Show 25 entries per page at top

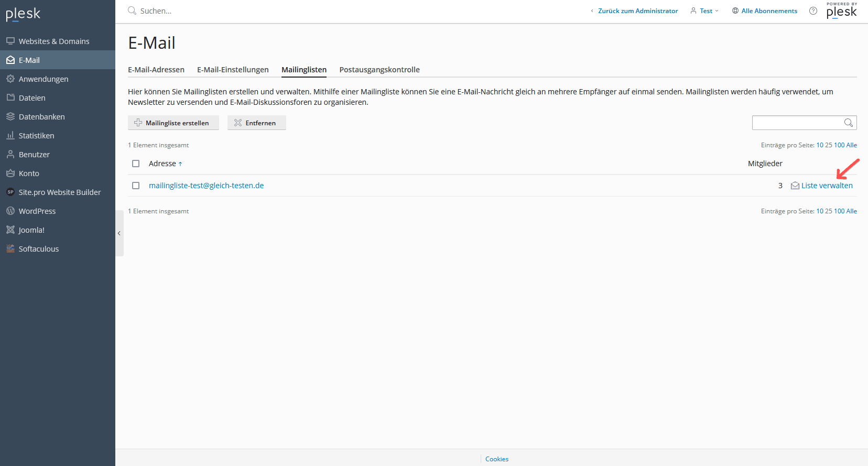[x=828, y=145]
